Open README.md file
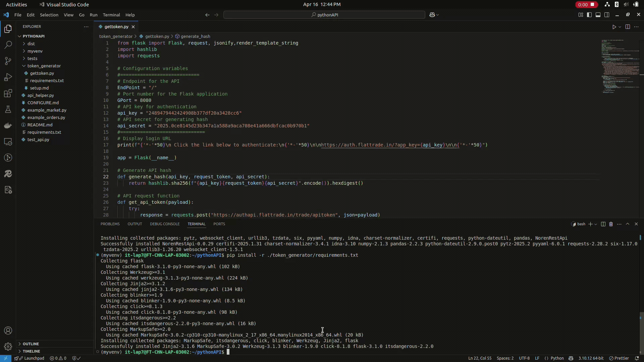The image size is (644, 362). 40,125
